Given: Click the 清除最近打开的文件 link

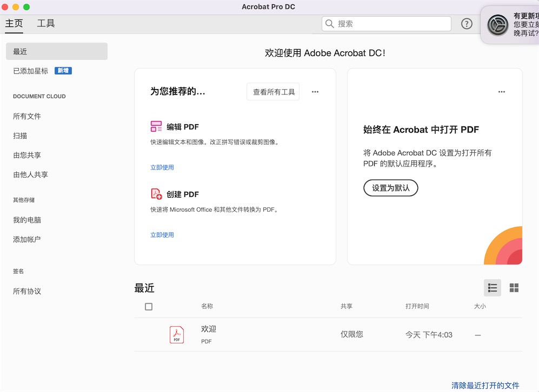Looking at the screenshot, I should (485, 386).
